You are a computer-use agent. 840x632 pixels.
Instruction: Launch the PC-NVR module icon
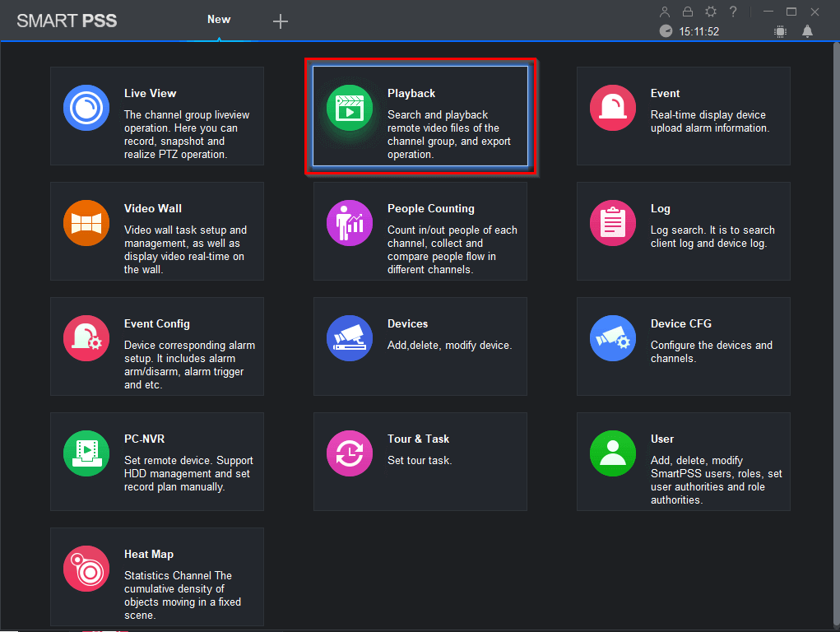86,453
